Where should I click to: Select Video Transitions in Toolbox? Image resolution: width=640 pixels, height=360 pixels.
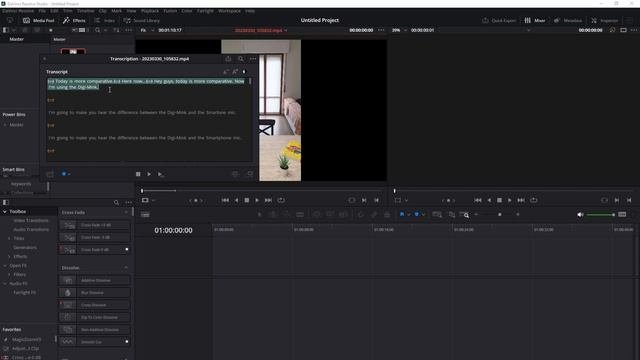click(x=31, y=220)
